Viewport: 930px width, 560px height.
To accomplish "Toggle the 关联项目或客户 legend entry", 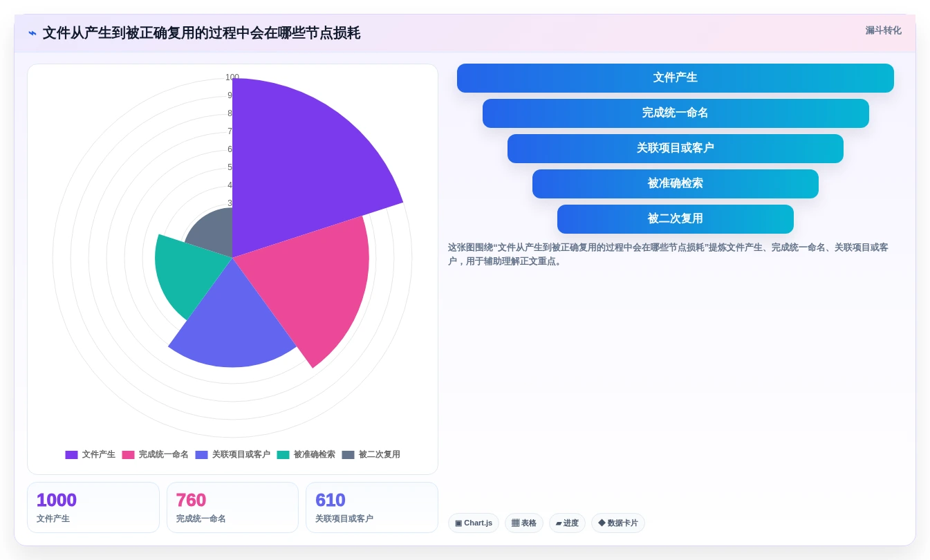I will tap(233, 455).
